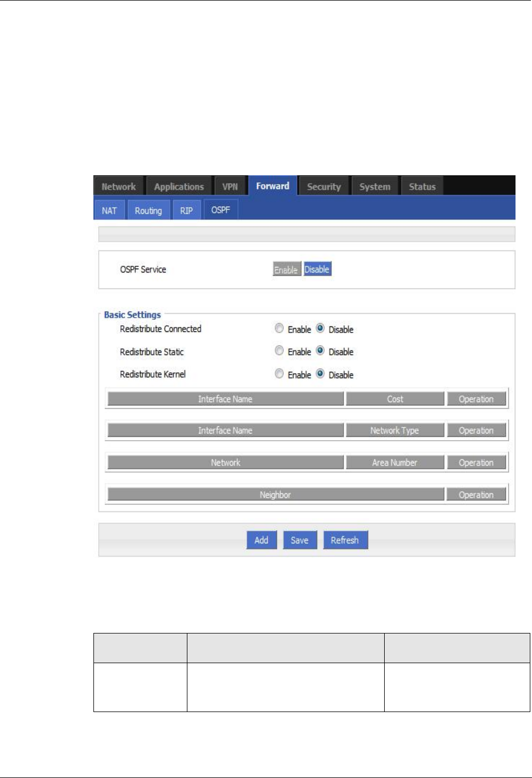Open the System tab
This screenshot has width=532, height=778.
(x=375, y=186)
